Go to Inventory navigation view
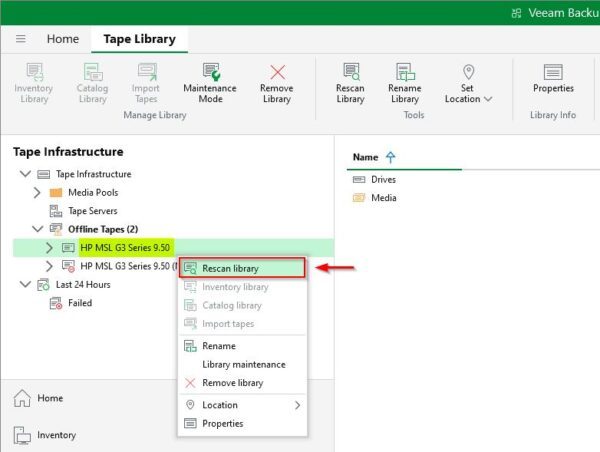This screenshot has width=600, height=452. tap(57, 435)
